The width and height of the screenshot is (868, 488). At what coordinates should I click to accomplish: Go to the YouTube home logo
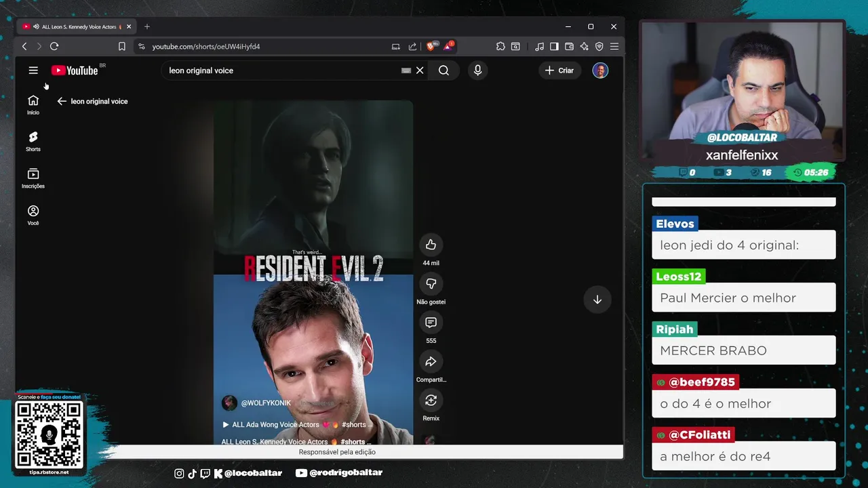click(75, 70)
